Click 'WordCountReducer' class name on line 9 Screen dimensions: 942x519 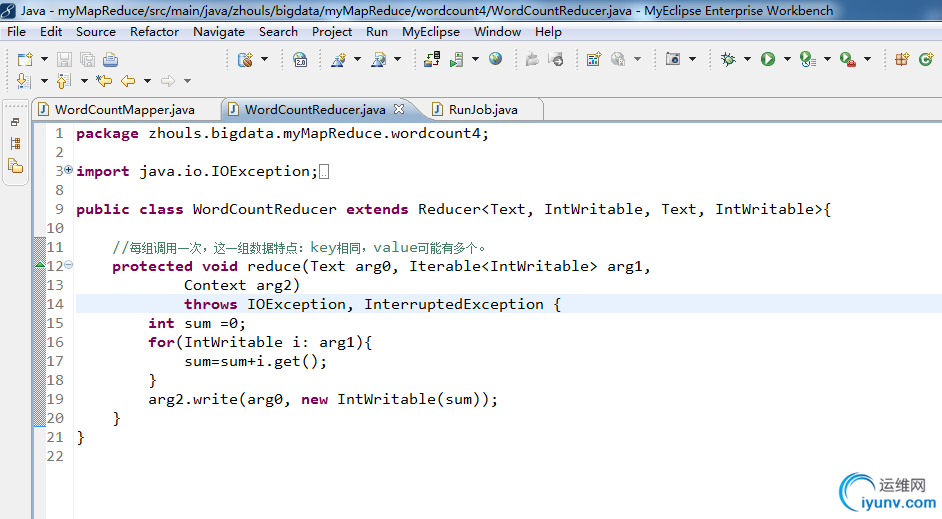tap(264, 210)
